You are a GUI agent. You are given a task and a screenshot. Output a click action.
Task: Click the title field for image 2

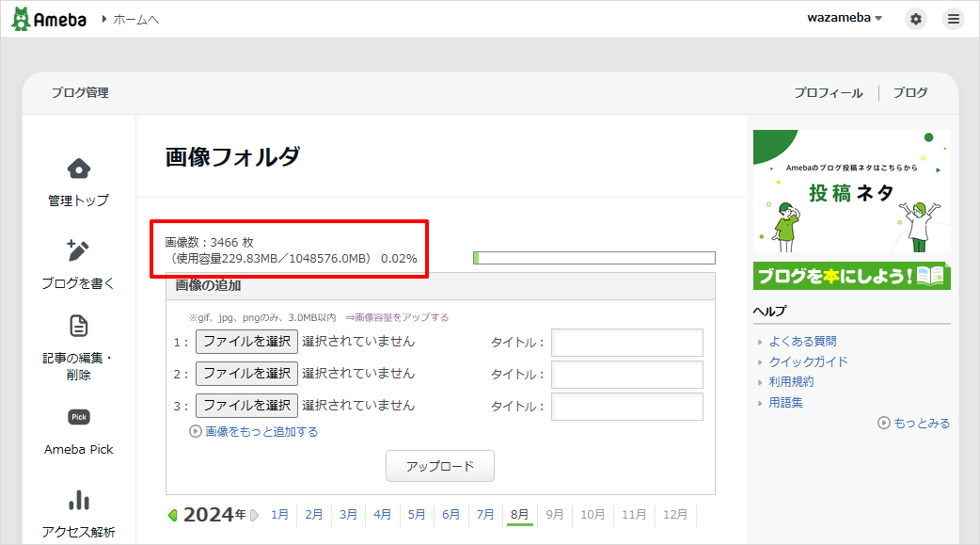pos(627,375)
